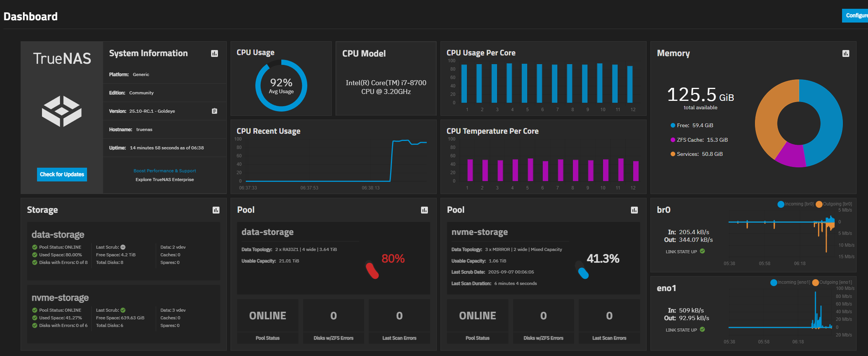
Task: Click nvme-storage Last Scrub status checkmark
Action: 123,310
